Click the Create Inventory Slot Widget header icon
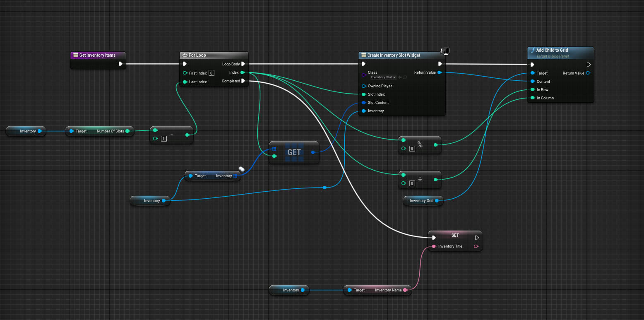The height and width of the screenshot is (320, 644). click(x=363, y=55)
